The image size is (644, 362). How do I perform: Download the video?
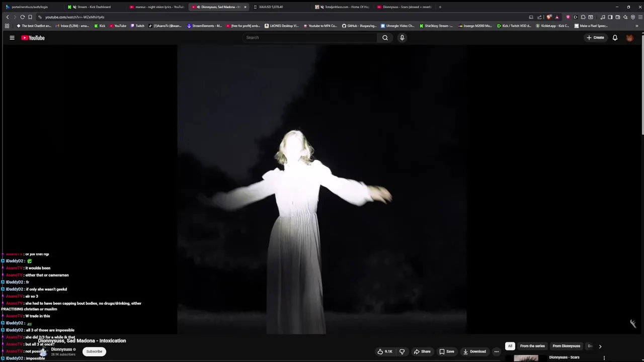[x=474, y=351]
